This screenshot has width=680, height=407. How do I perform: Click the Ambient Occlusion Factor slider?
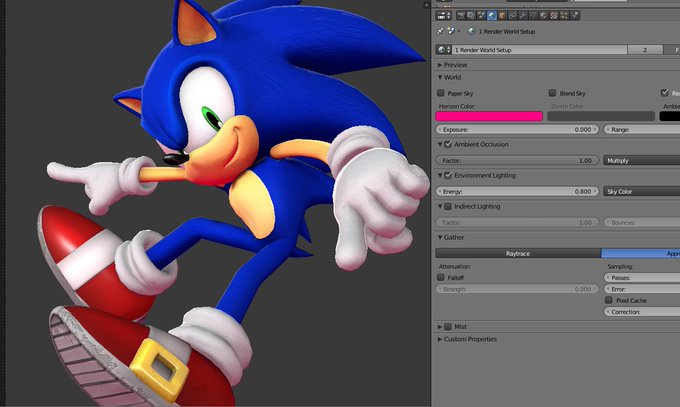(517, 160)
